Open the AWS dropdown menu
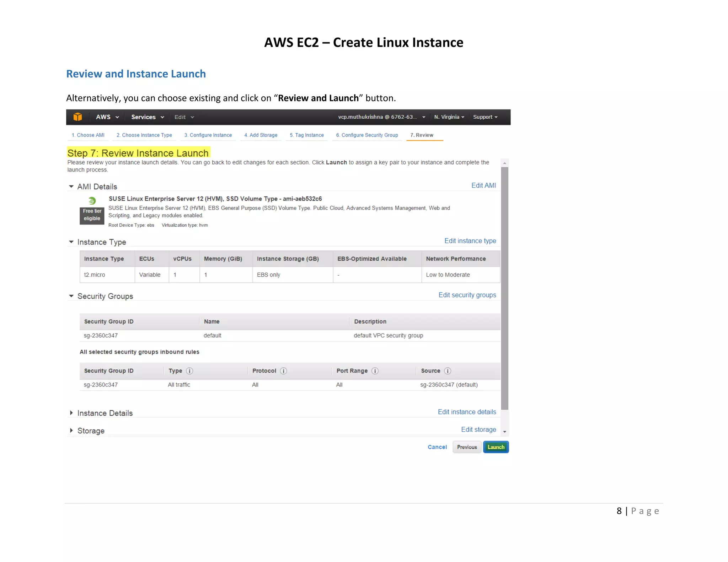This screenshot has width=728, height=562. click(x=107, y=117)
